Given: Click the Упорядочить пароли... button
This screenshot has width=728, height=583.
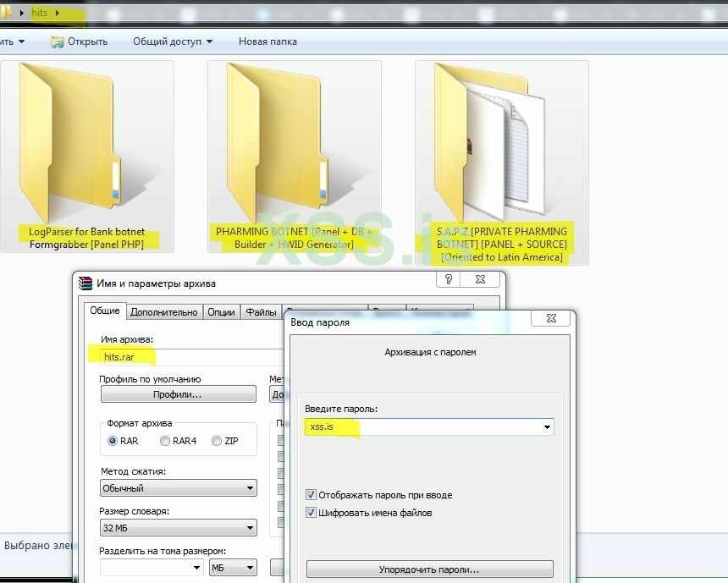Looking at the screenshot, I should 429,569.
